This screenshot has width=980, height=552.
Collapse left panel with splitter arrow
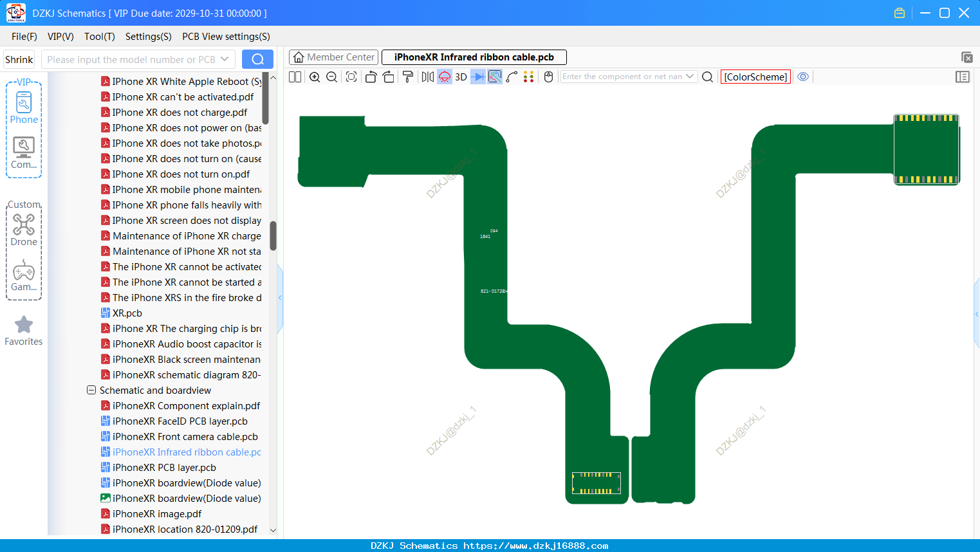280,298
